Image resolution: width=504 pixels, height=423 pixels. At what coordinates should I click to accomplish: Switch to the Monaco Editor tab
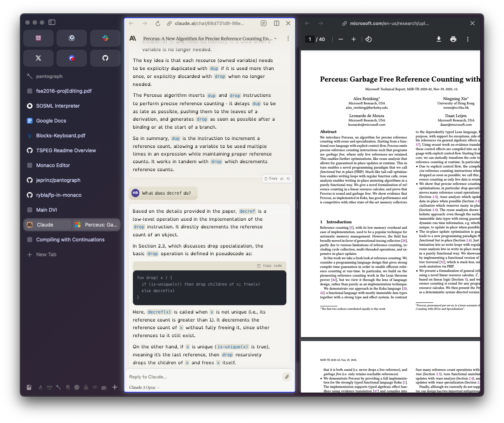pos(72,165)
